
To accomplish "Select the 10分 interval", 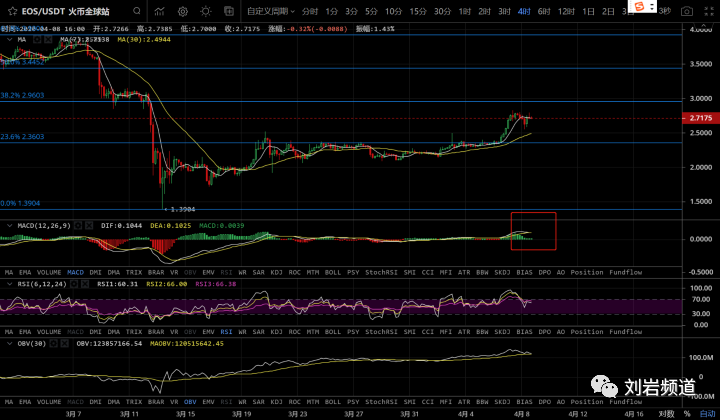I will (393, 11).
